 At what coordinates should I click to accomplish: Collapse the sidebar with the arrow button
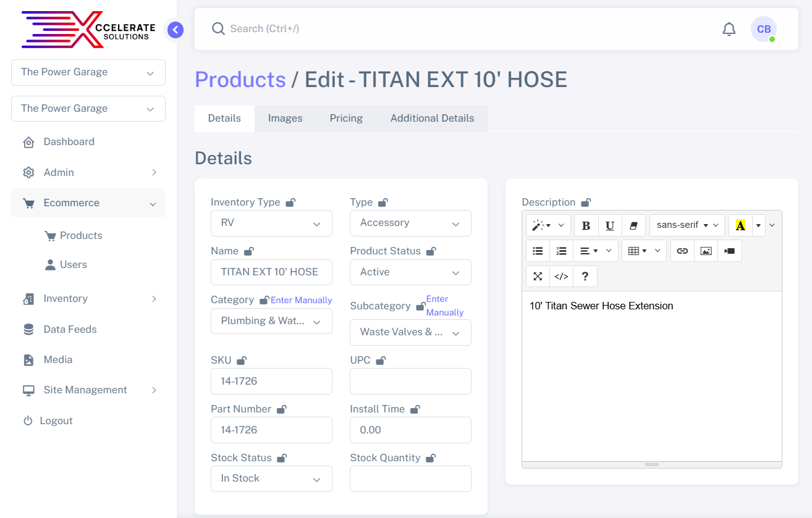pyautogui.click(x=176, y=30)
